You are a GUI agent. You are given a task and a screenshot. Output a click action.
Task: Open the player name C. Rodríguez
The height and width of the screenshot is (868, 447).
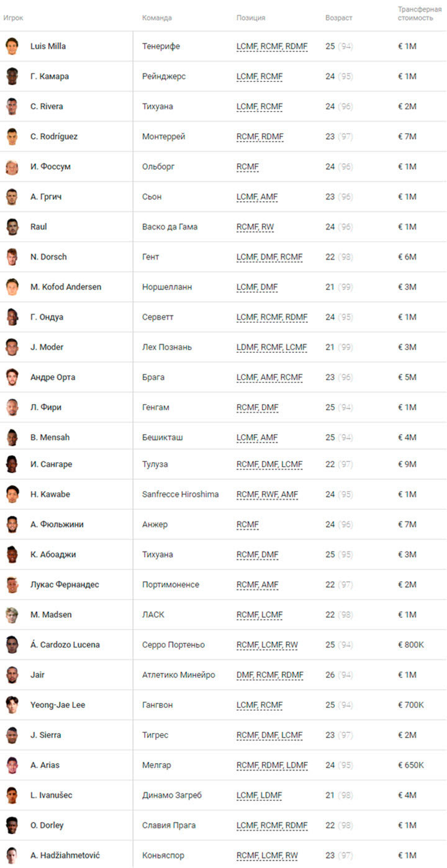[54, 137]
